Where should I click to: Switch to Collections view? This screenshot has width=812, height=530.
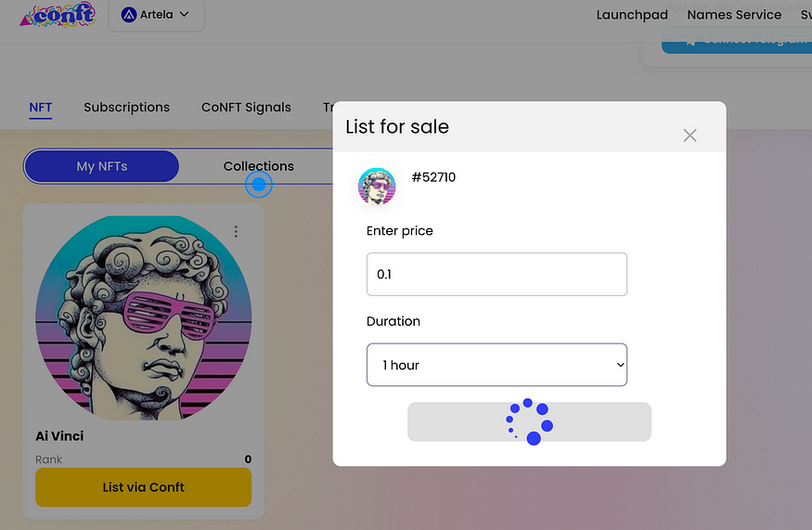(258, 166)
